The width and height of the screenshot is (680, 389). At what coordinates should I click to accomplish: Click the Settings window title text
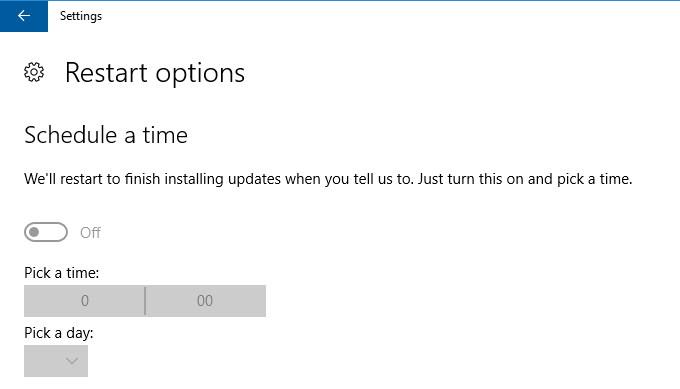tap(81, 16)
